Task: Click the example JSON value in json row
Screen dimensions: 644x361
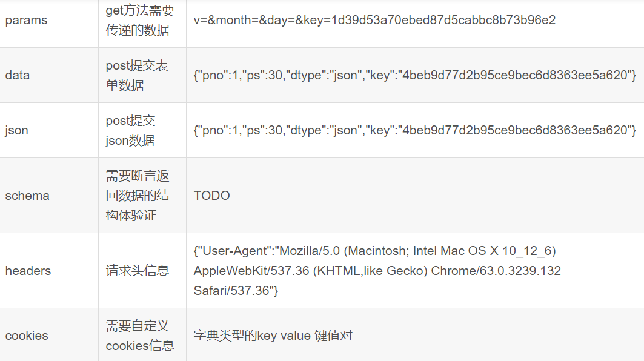Action: tap(414, 130)
